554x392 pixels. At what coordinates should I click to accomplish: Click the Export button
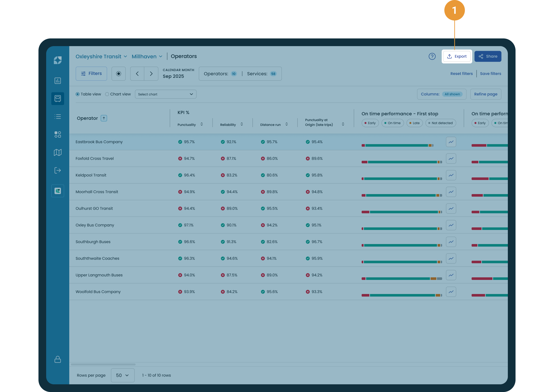point(457,56)
